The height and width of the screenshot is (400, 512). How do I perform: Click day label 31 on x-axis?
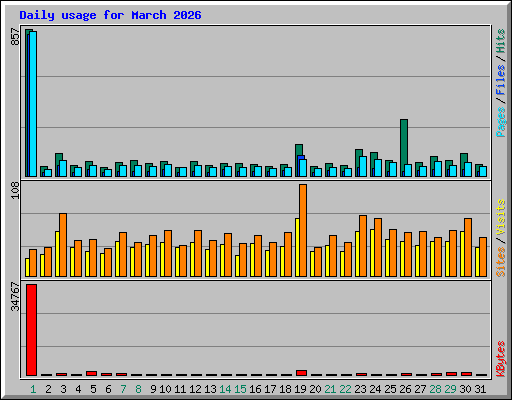(x=480, y=389)
